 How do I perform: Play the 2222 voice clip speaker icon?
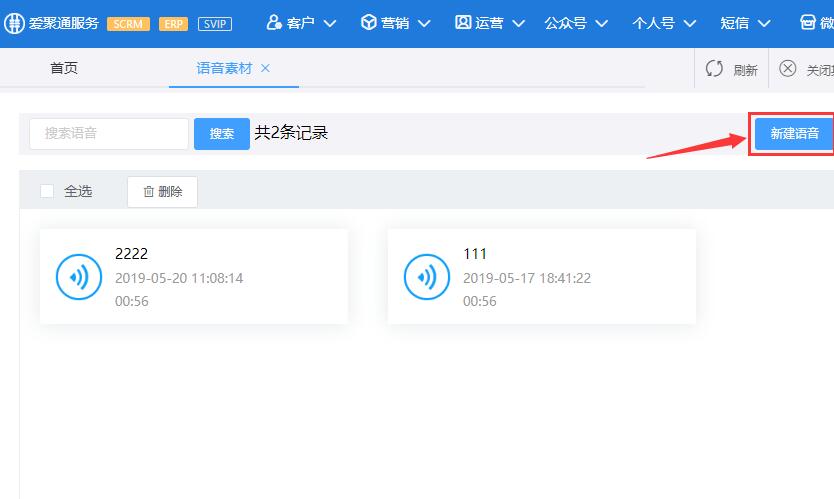(x=79, y=277)
